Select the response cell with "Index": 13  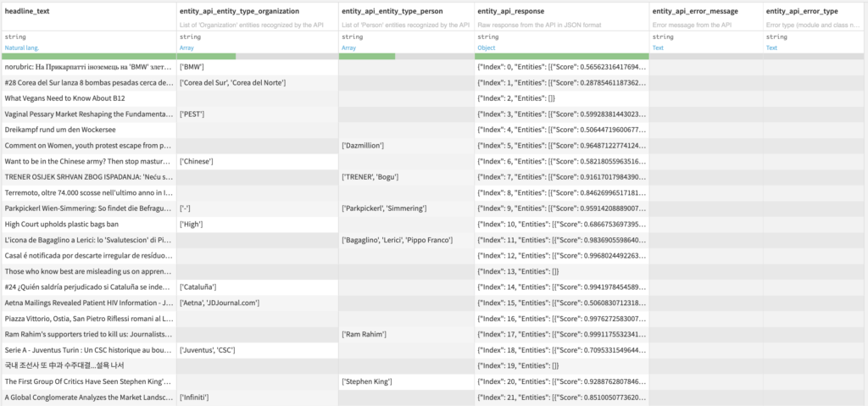click(x=561, y=271)
